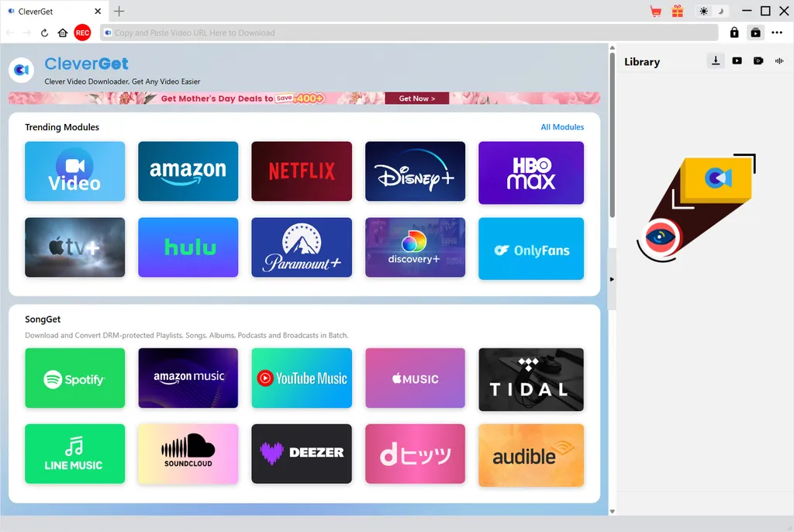Image resolution: width=794 pixels, height=532 pixels.
Task: Show recorded videos in Library
Action: (x=758, y=60)
